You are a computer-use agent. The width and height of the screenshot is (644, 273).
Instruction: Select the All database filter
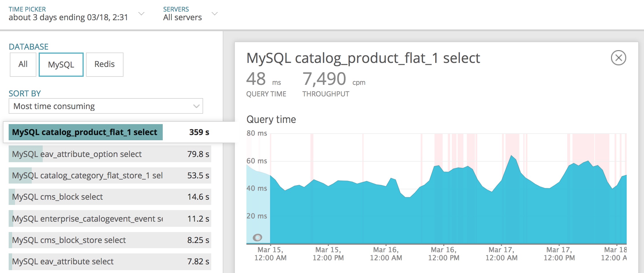(x=23, y=64)
